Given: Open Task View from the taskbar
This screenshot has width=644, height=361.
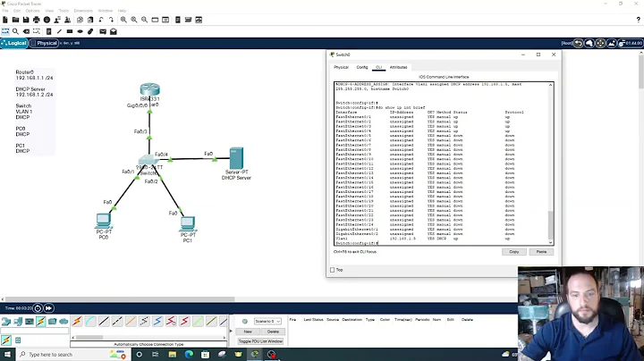Looking at the screenshot, I should click(156, 355).
